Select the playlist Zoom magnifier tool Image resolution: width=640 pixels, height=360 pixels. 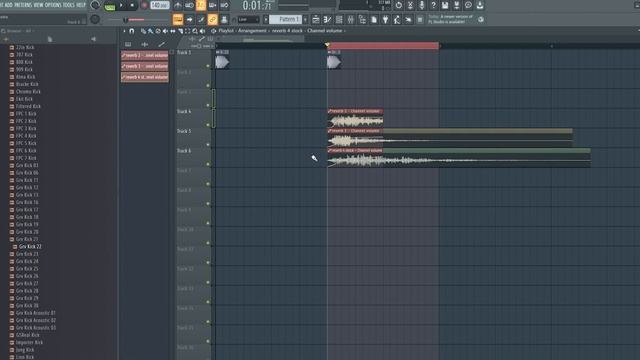pyautogui.click(x=195, y=31)
